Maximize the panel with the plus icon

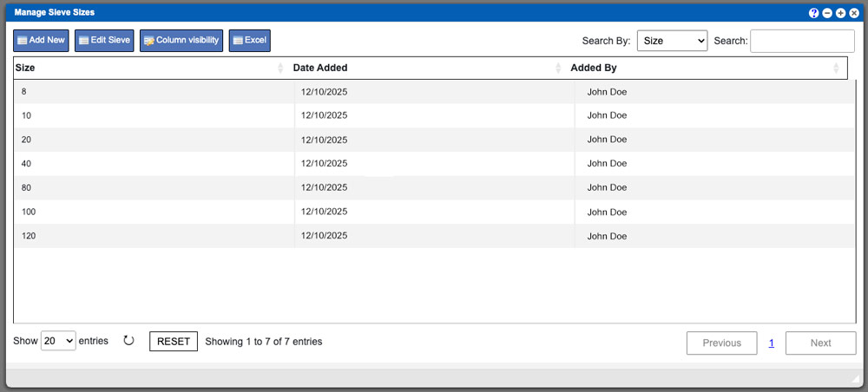click(x=841, y=13)
